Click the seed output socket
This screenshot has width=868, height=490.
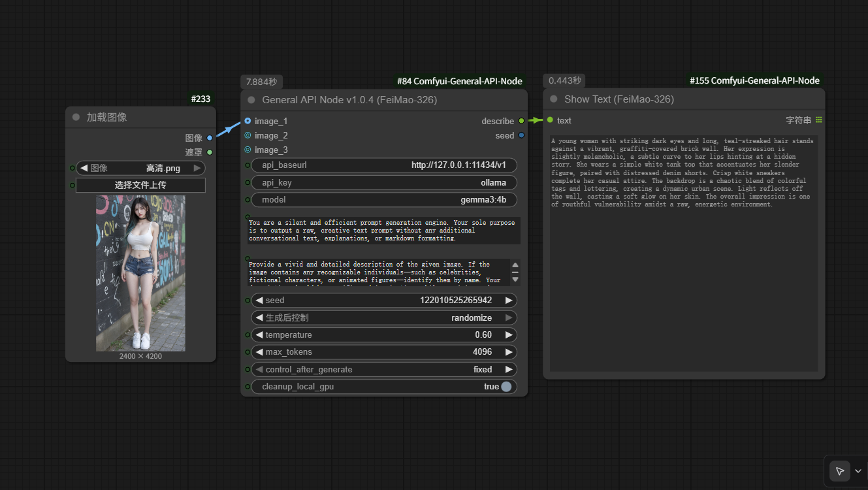(x=521, y=135)
